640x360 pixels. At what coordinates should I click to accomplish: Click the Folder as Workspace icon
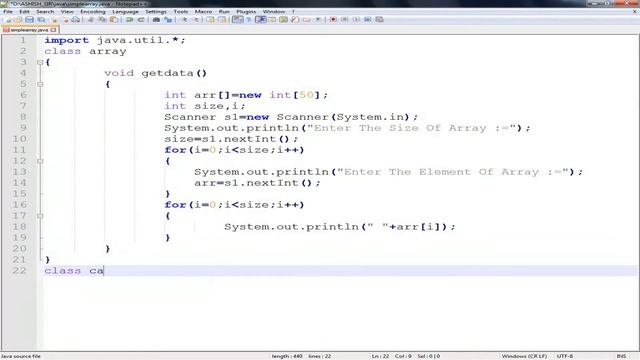(307, 20)
